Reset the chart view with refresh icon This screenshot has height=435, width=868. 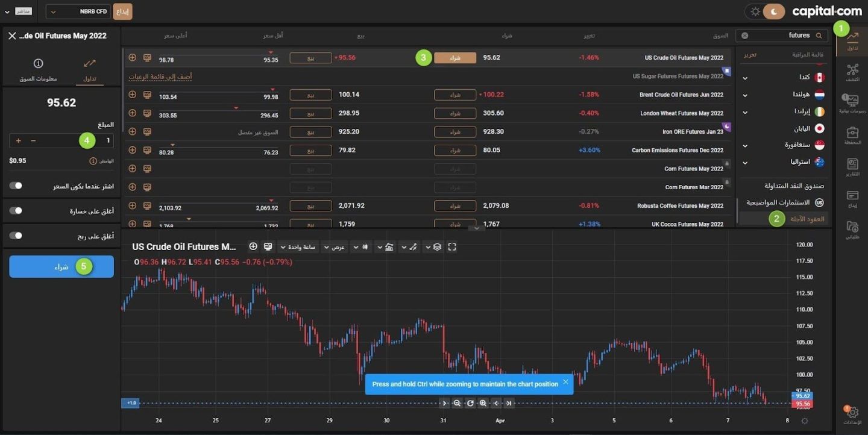click(x=470, y=403)
